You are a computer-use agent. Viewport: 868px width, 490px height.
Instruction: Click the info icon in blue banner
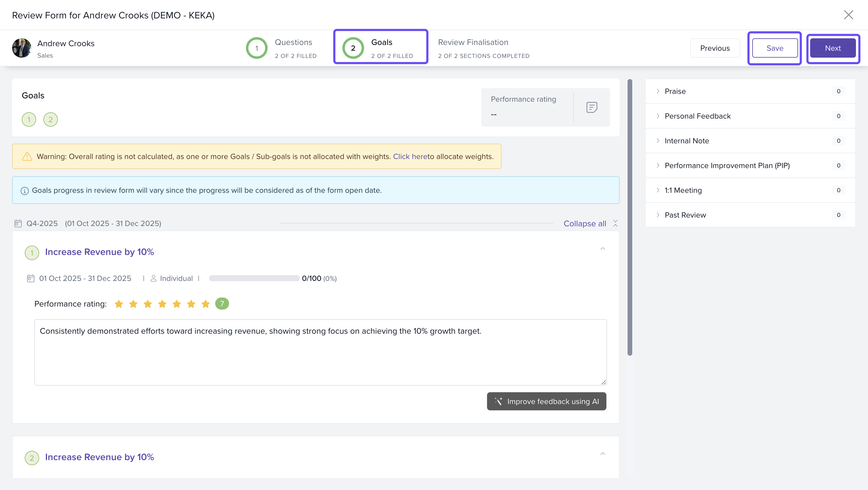click(x=25, y=190)
